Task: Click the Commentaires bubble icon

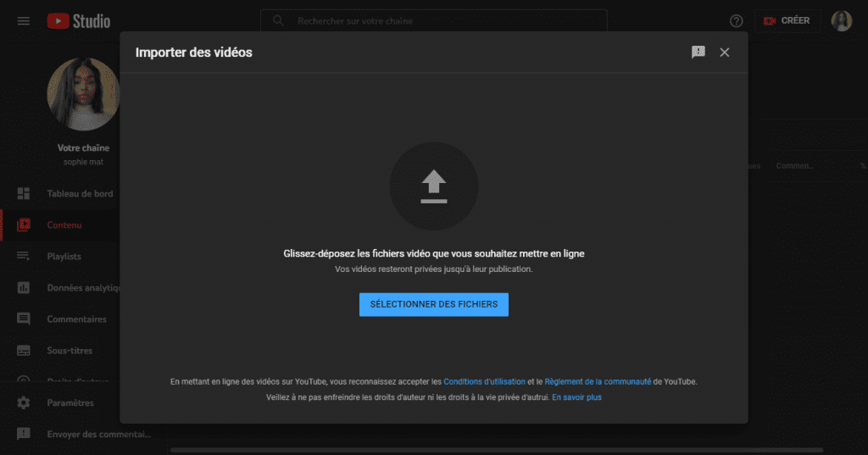Action: (23, 319)
